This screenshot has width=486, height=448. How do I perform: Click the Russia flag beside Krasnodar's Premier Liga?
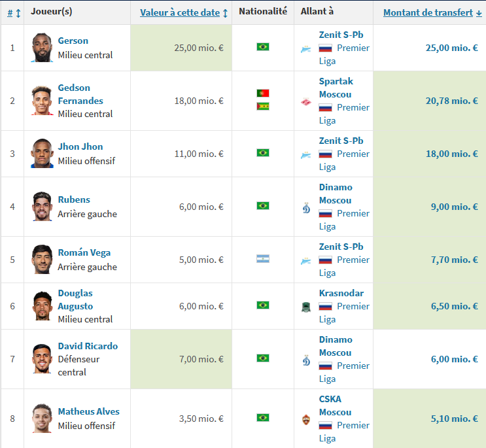326,307
